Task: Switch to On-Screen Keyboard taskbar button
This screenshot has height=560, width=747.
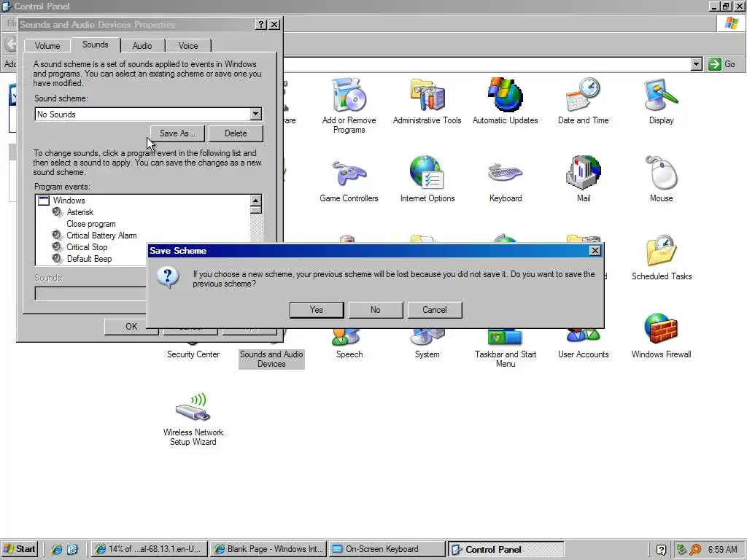Action: click(x=387, y=549)
